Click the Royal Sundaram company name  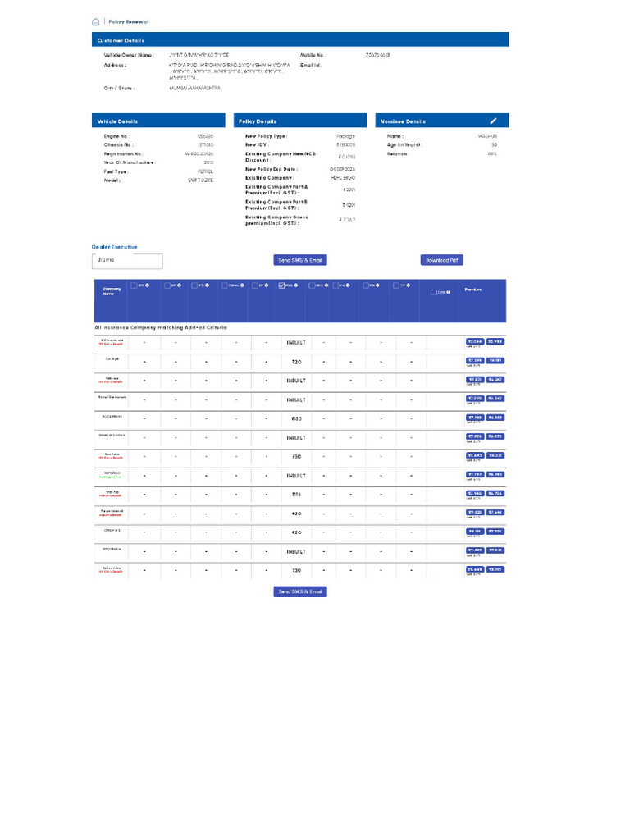pos(112,397)
